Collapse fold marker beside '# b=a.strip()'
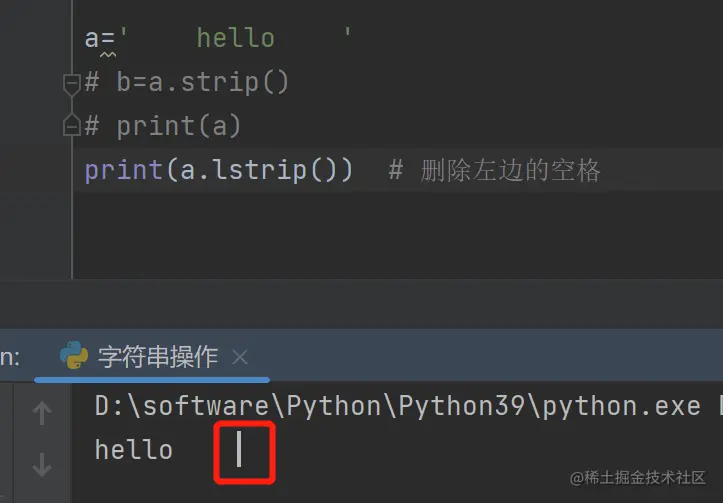Viewport: 723px width, 503px height. (71, 84)
